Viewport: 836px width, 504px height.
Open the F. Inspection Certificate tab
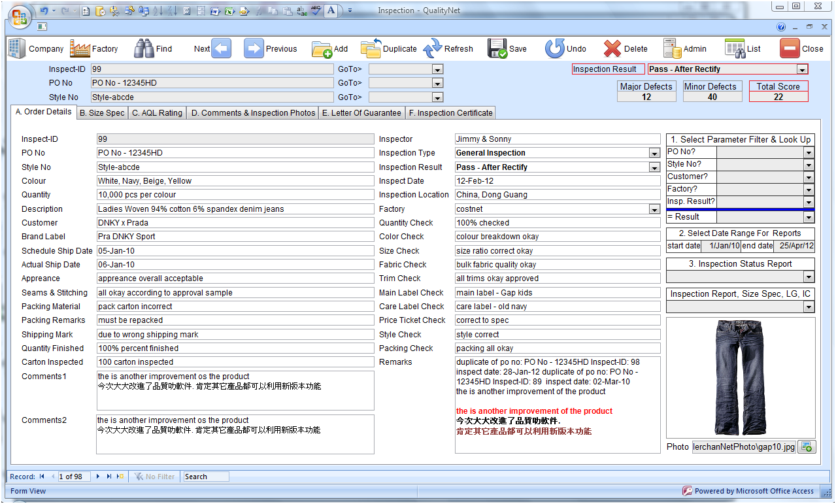(450, 113)
